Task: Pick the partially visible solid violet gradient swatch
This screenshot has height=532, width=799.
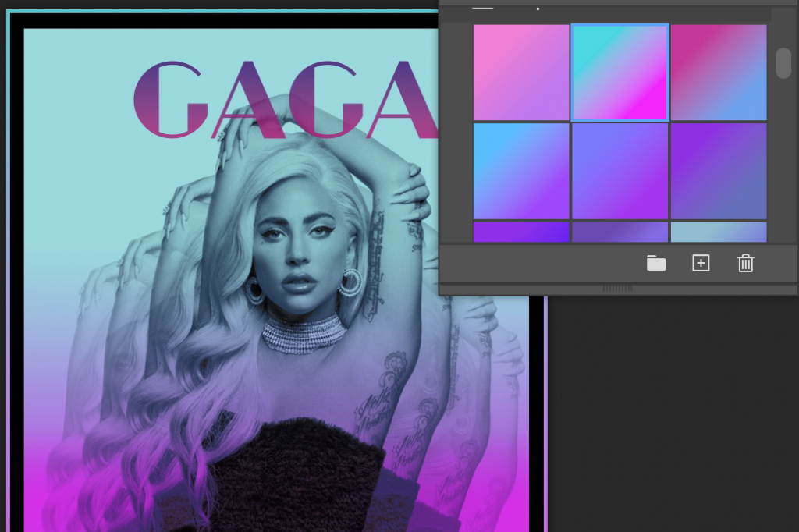Action: click(x=521, y=232)
